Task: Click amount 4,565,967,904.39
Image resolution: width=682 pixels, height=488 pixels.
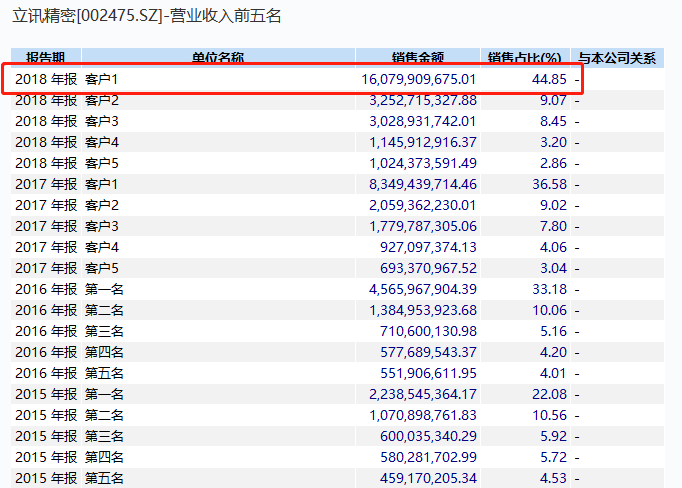Action: 423,289
